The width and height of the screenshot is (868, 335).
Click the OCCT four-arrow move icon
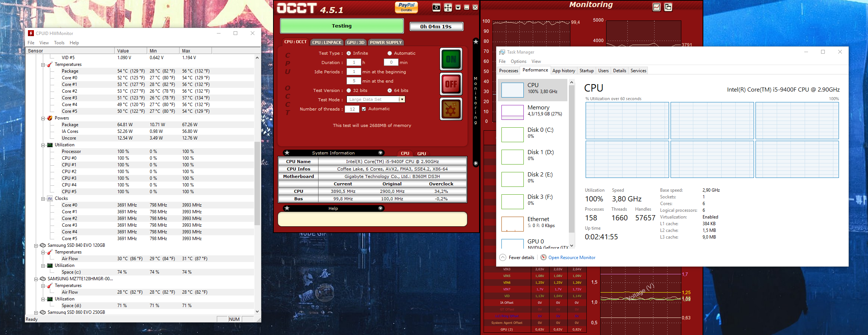(448, 7)
